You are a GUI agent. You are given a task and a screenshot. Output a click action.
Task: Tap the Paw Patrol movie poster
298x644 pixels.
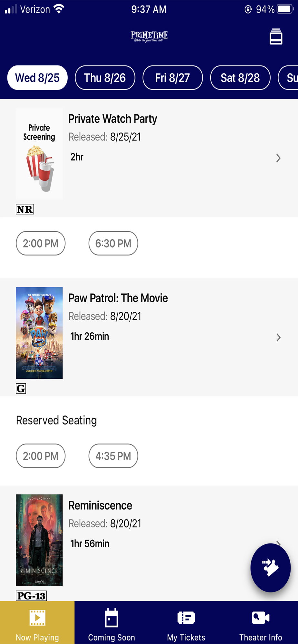(39, 333)
